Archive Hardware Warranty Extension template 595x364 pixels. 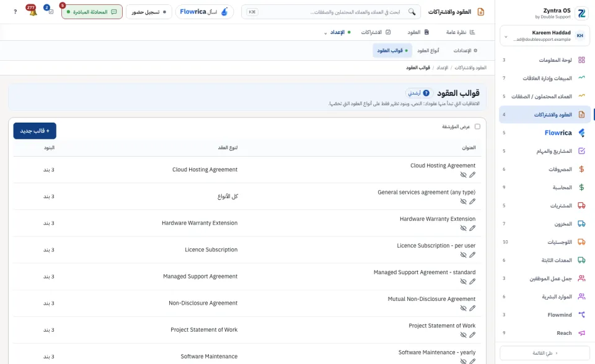[x=464, y=228]
